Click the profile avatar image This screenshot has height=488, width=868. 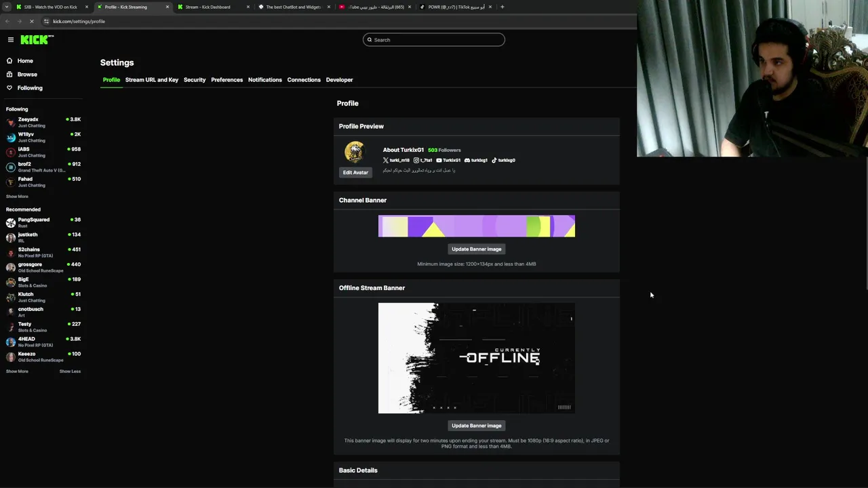(x=355, y=152)
